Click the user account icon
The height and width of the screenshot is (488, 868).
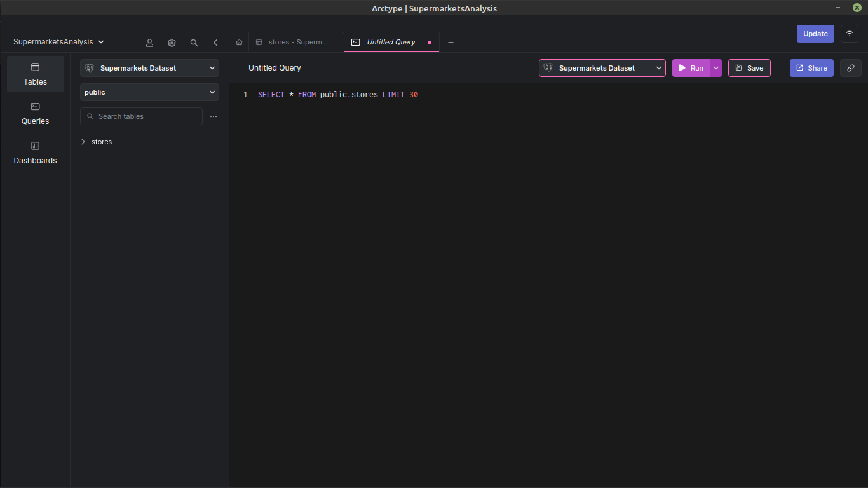tap(149, 43)
